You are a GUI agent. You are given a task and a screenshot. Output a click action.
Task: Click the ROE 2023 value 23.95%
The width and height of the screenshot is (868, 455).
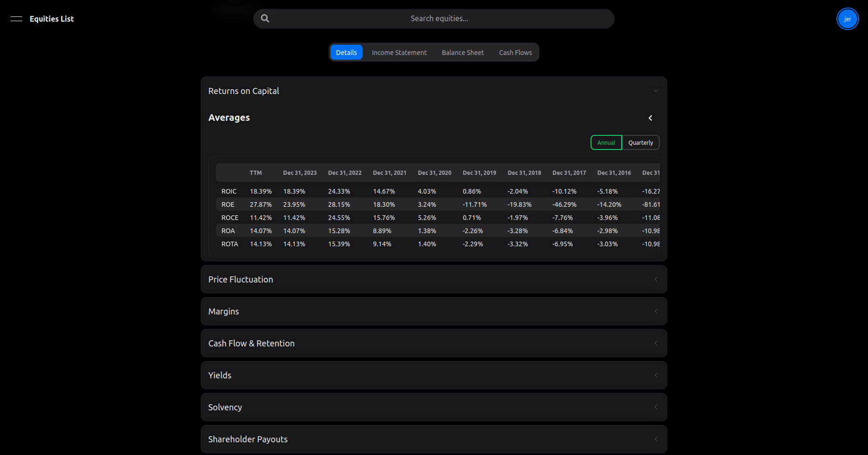click(294, 204)
